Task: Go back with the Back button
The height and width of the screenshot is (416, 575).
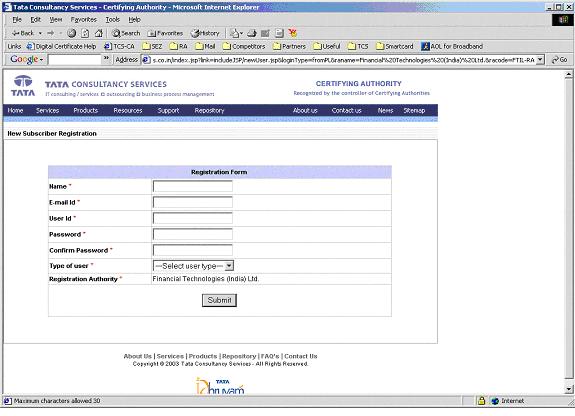Action: 22,33
